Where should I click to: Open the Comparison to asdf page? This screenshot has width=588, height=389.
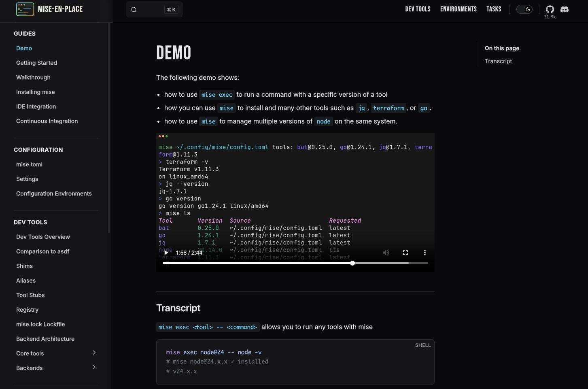click(42, 251)
